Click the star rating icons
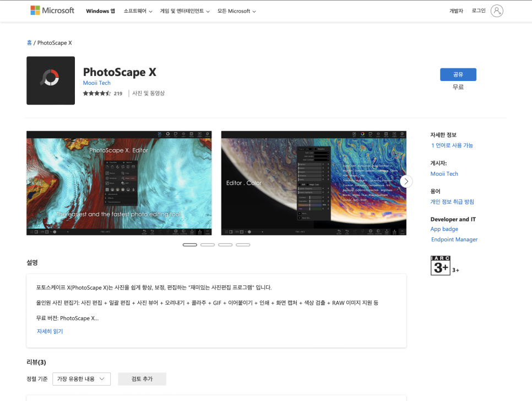The height and width of the screenshot is (401, 532). [x=97, y=93]
